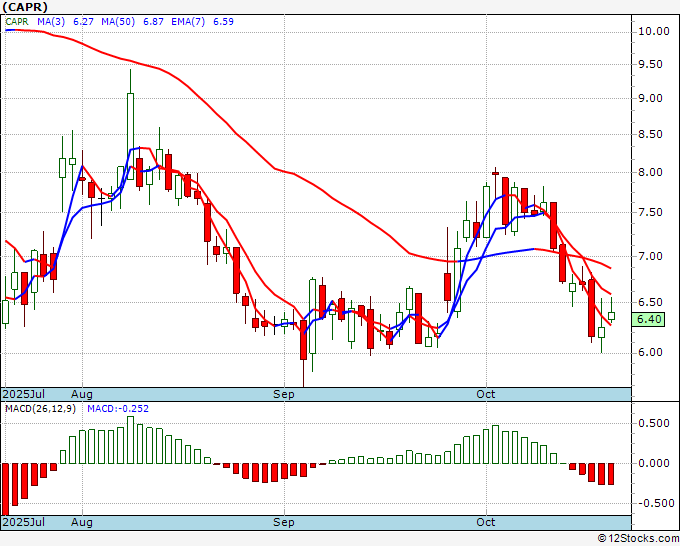This screenshot has width=680, height=546.
Task: Click the 7.50 price axis label
Action: (x=650, y=212)
